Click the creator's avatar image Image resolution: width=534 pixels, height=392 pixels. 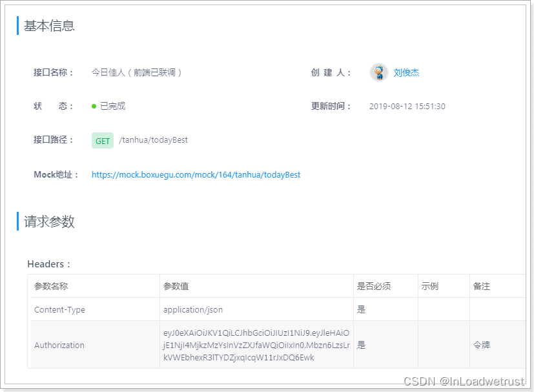pyautogui.click(x=378, y=72)
